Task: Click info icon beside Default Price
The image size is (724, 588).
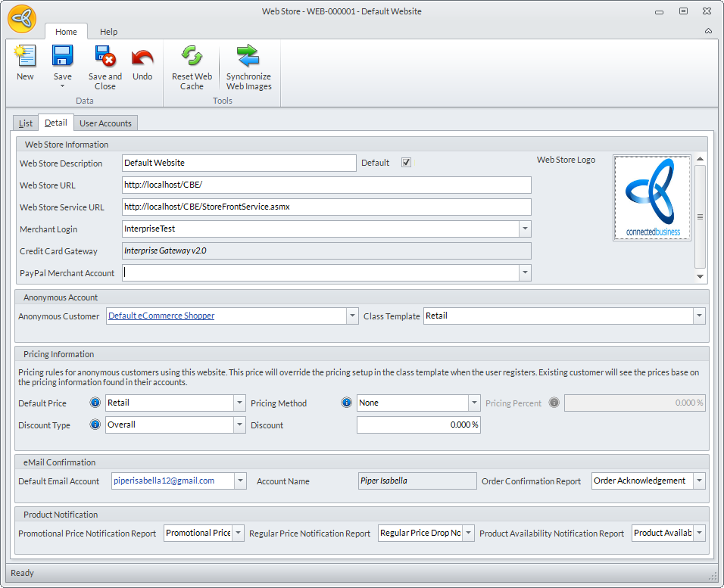Action: 95,403
